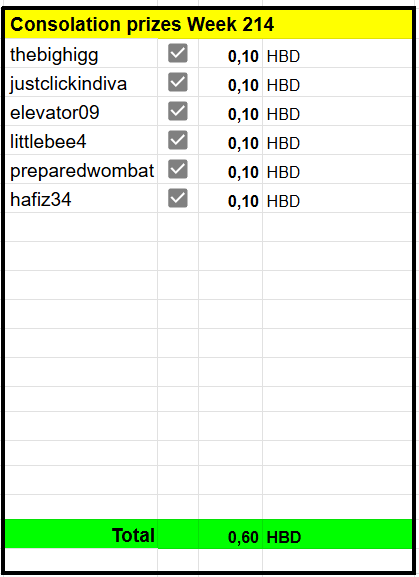Image resolution: width=419 pixels, height=577 pixels.
Task: Toggle the preparedwombat checkbox
Action: click(x=178, y=169)
